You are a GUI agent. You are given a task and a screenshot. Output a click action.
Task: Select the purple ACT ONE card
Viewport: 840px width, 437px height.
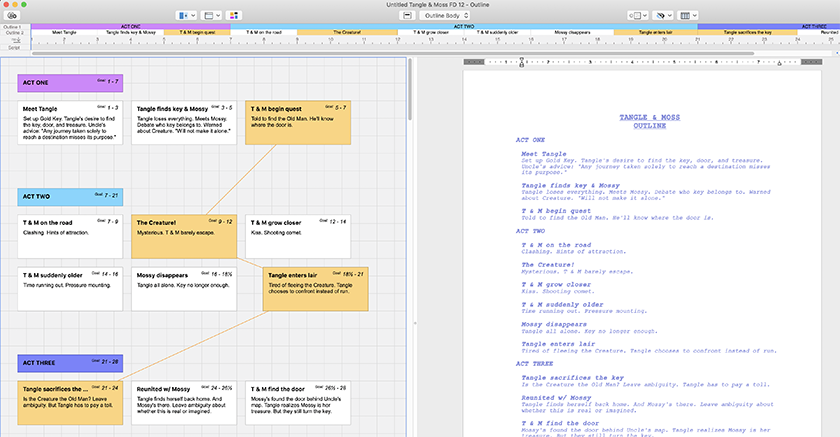point(70,83)
